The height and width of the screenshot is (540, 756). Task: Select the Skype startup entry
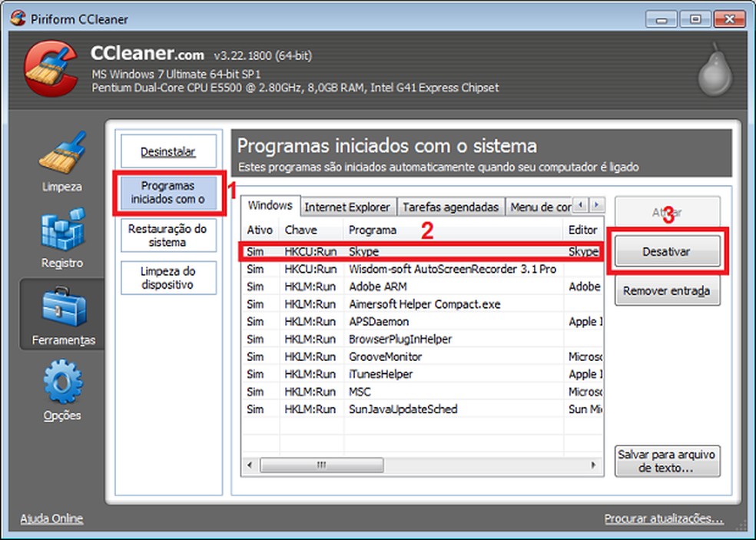pyautogui.click(x=423, y=252)
